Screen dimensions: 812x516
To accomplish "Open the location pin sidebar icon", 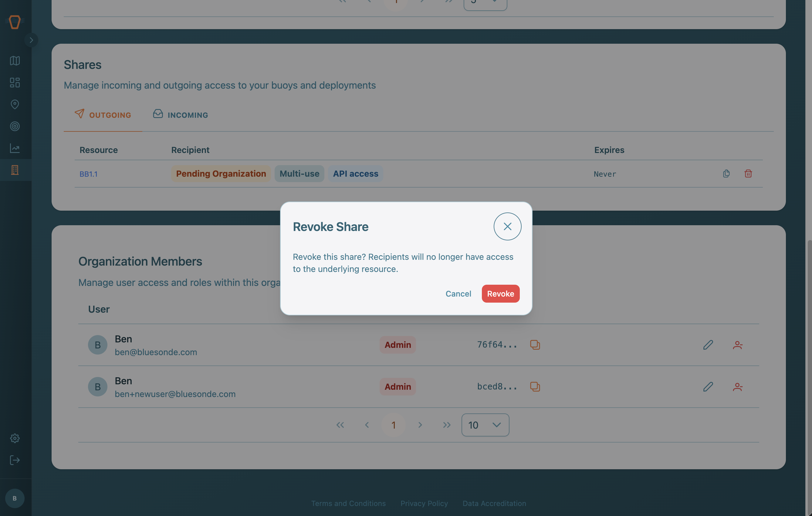I will click(x=15, y=104).
